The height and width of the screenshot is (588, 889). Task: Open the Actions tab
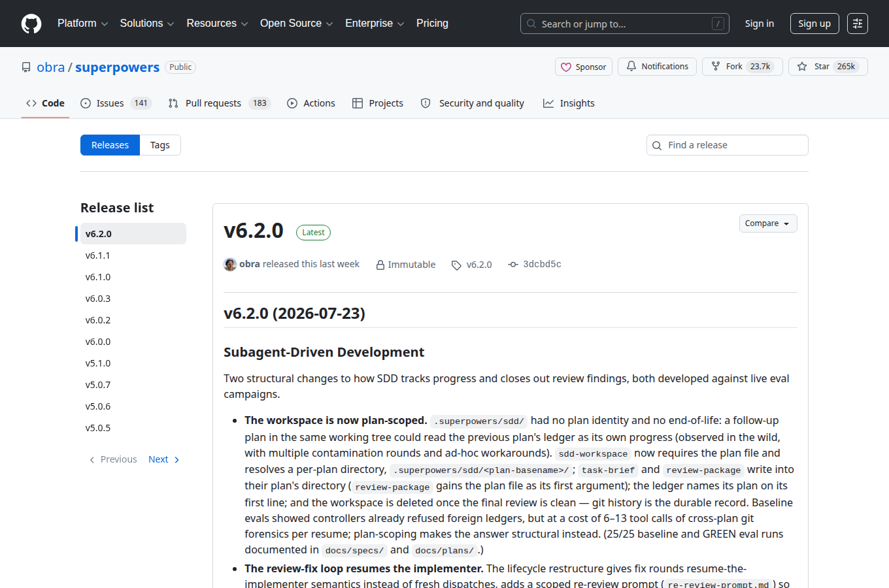[x=311, y=103]
